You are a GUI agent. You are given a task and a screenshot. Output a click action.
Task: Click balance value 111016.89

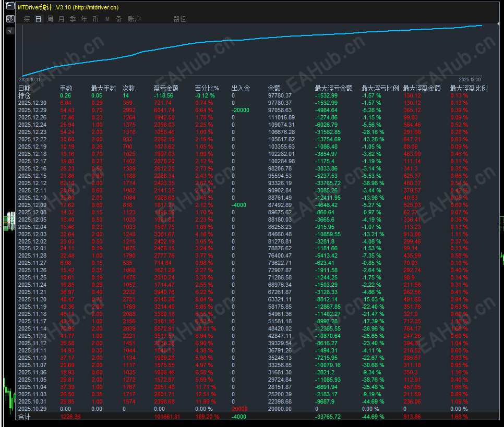pyautogui.click(x=282, y=118)
